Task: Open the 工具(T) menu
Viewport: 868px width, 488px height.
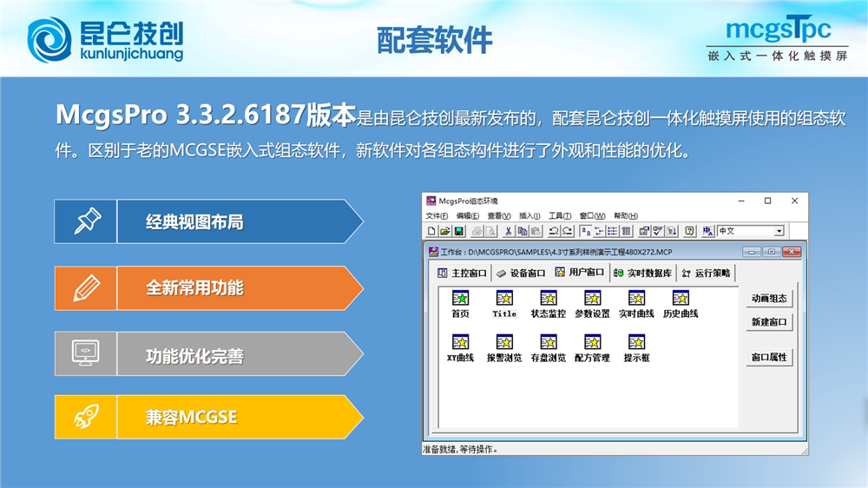Action: (560, 215)
